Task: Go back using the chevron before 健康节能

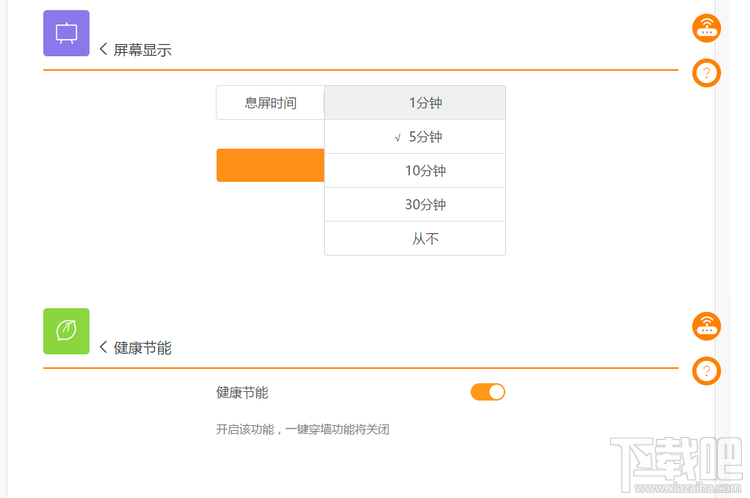Action: [103, 347]
